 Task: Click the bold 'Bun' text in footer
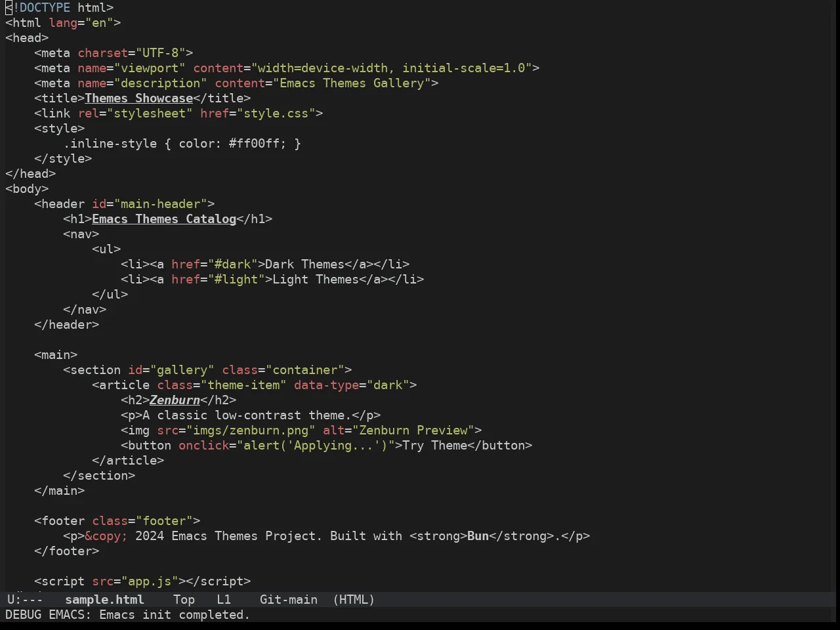pyautogui.click(x=478, y=536)
